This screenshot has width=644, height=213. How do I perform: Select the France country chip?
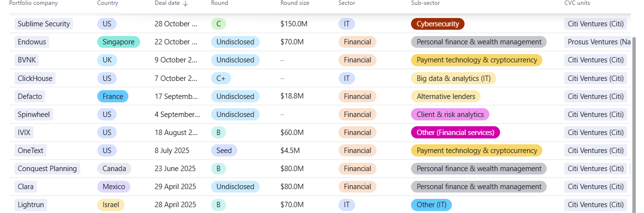(x=112, y=97)
